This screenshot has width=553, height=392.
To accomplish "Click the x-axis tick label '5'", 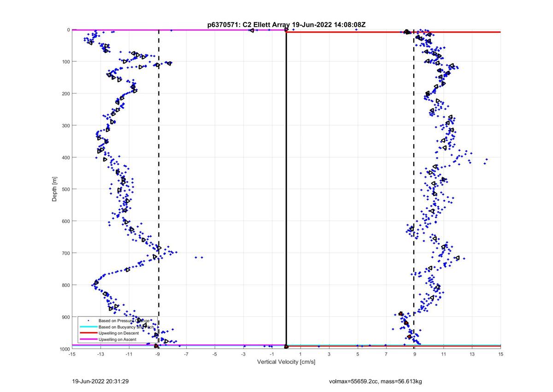I will click(x=358, y=354).
